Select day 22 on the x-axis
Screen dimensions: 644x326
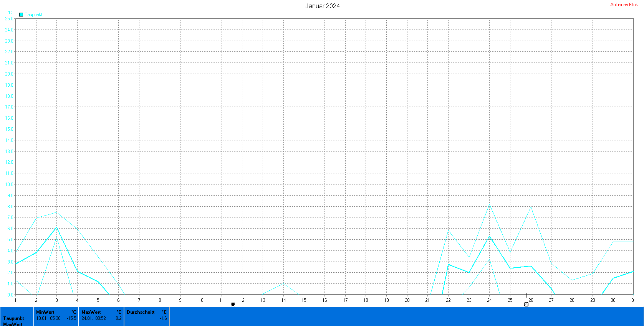tap(448, 300)
